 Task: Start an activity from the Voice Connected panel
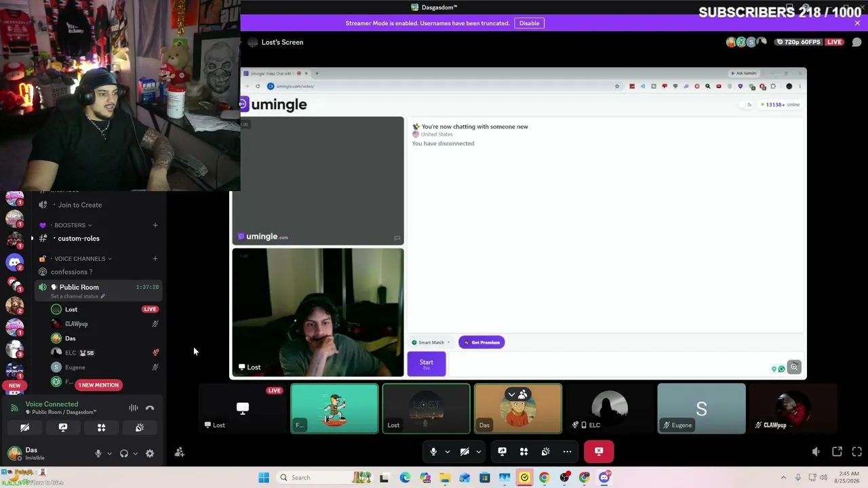pos(101,428)
